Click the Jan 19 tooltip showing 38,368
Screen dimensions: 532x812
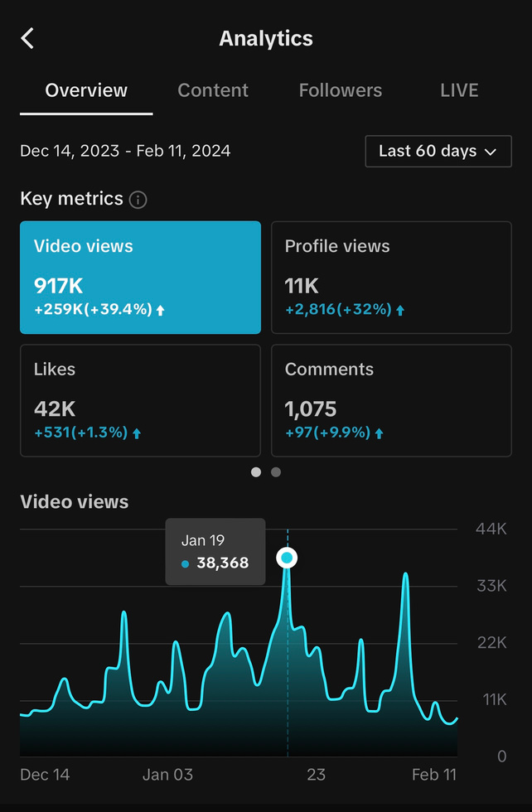coord(215,552)
